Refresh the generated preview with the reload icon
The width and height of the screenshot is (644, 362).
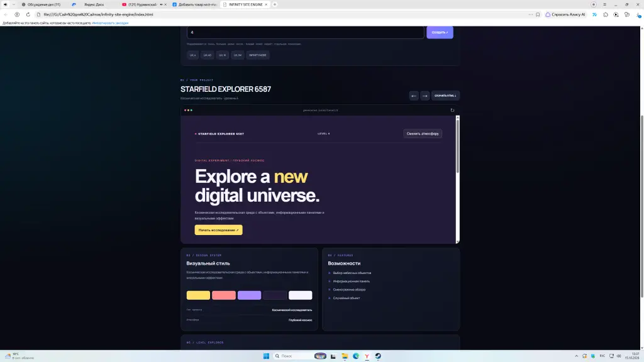coord(452,110)
